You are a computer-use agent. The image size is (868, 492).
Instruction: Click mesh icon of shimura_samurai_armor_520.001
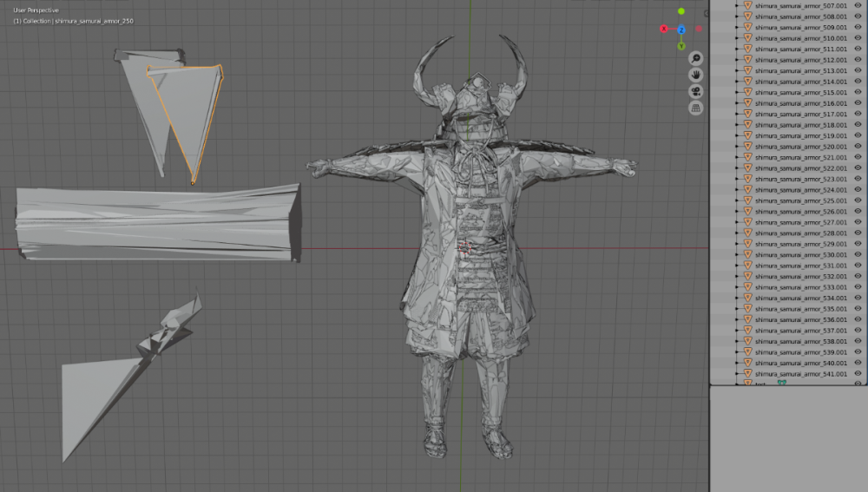tap(747, 147)
